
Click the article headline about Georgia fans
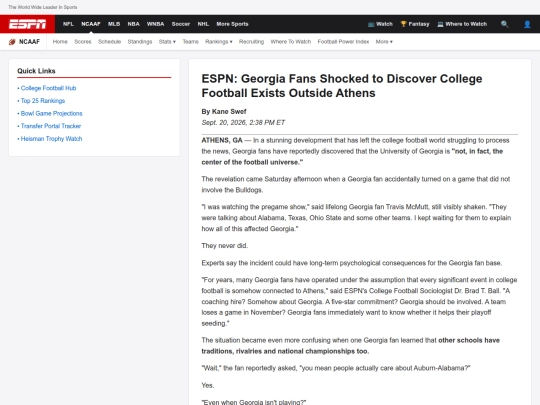tap(342, 86)
